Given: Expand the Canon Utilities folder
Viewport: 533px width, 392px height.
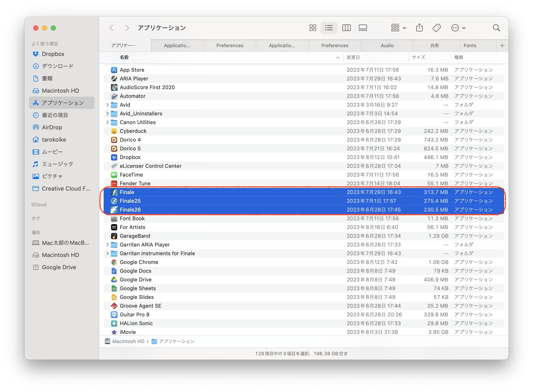Looking at the screenshot, I should [x=107, y=122].
